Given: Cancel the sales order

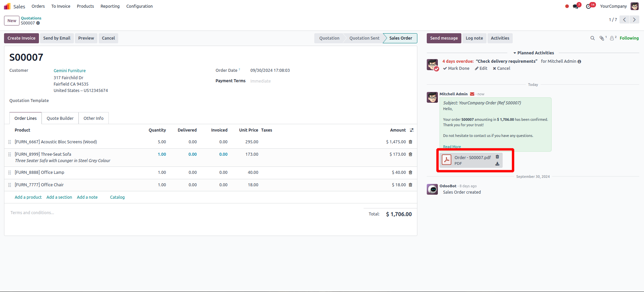Looking at the screenshot, I should pos(108,38).
